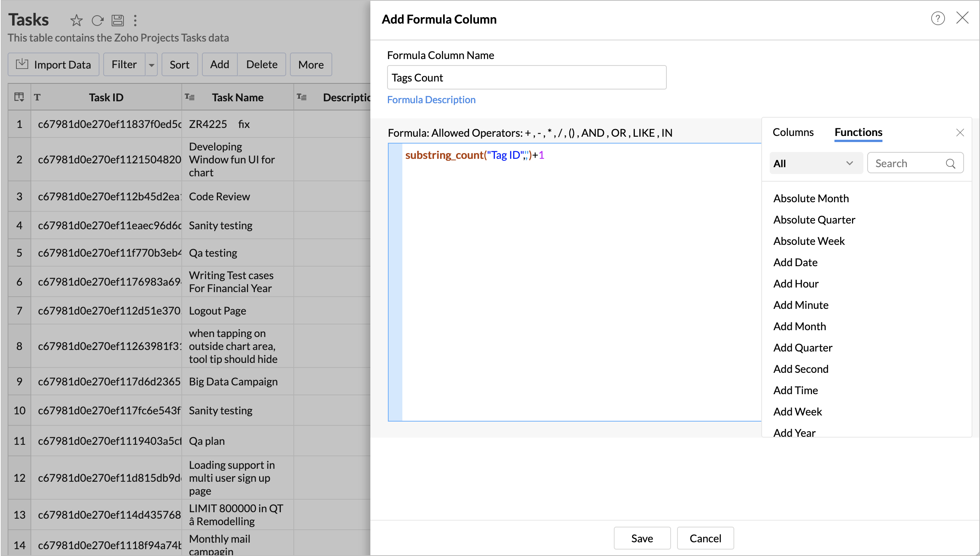Click the save disk icon in the Tasks header

tap(118, 20)
